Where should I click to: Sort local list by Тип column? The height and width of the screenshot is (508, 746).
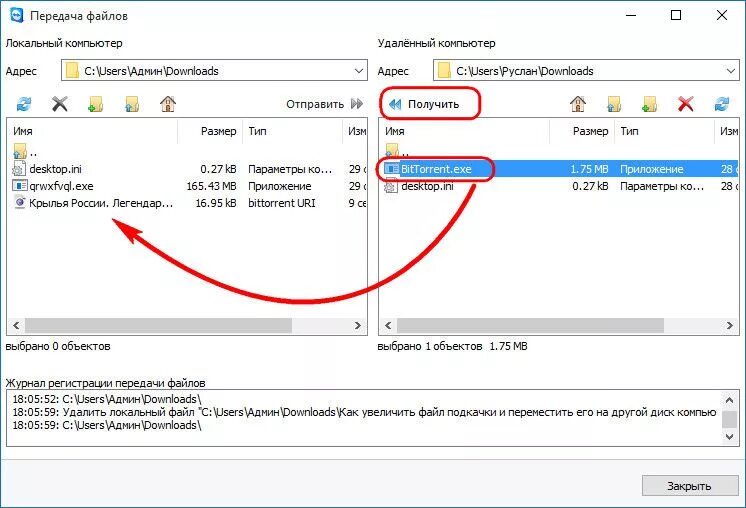click(292, 131)
